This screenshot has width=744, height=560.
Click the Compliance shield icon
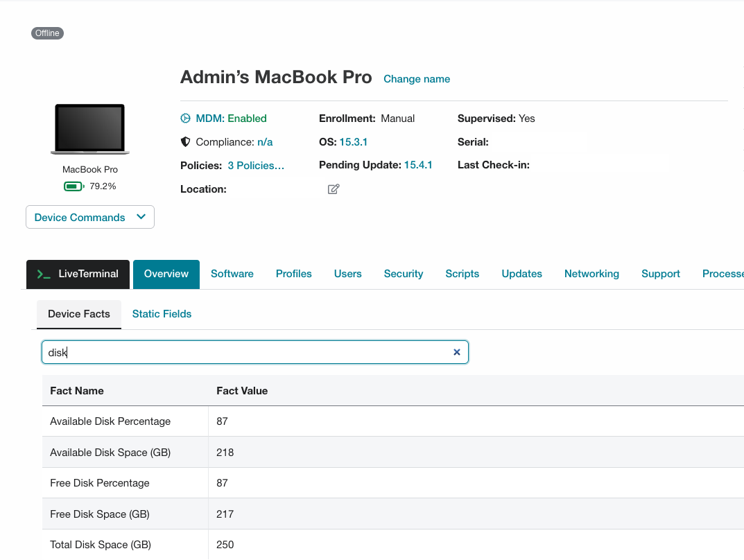tap(186, 142)
